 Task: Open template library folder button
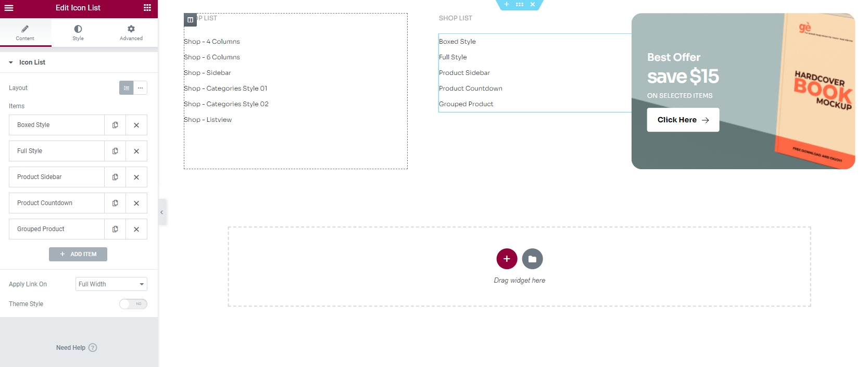pyautogui.click(x=532, y=259)
